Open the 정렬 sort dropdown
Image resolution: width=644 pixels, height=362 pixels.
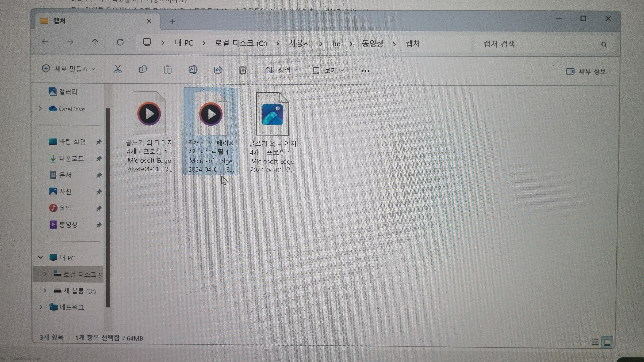tap(281, 70)
